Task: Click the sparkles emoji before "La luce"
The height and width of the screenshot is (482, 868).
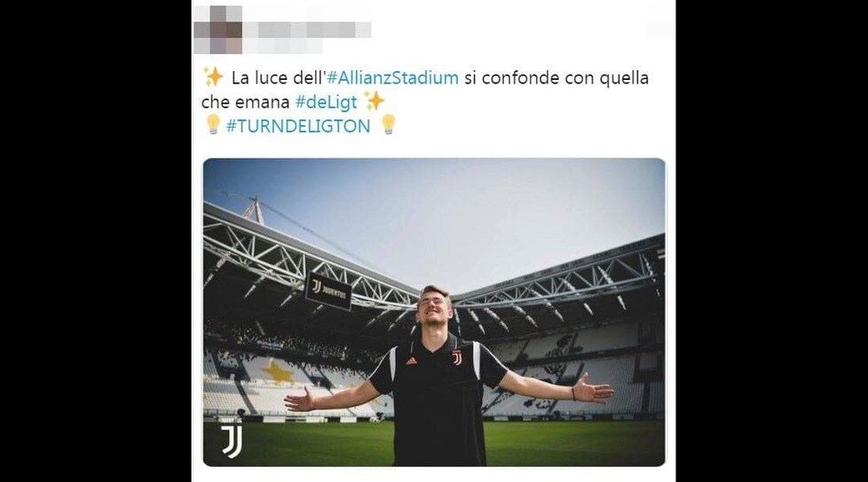Action: pos(213,77)
